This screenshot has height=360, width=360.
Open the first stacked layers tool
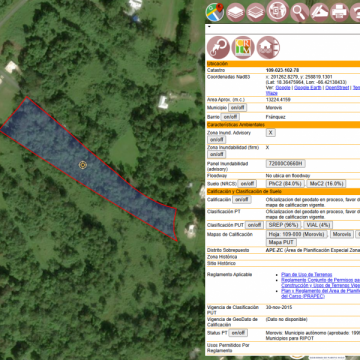236,13
